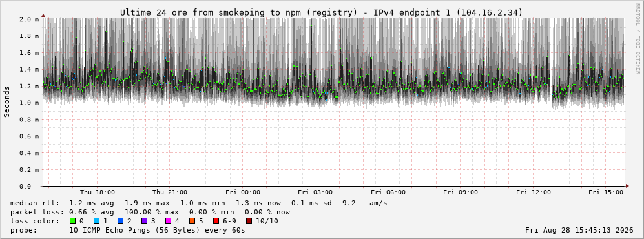Click the Thu 21:00 time axis label
This screenshot has width=644, height=239.
(170, 192)
